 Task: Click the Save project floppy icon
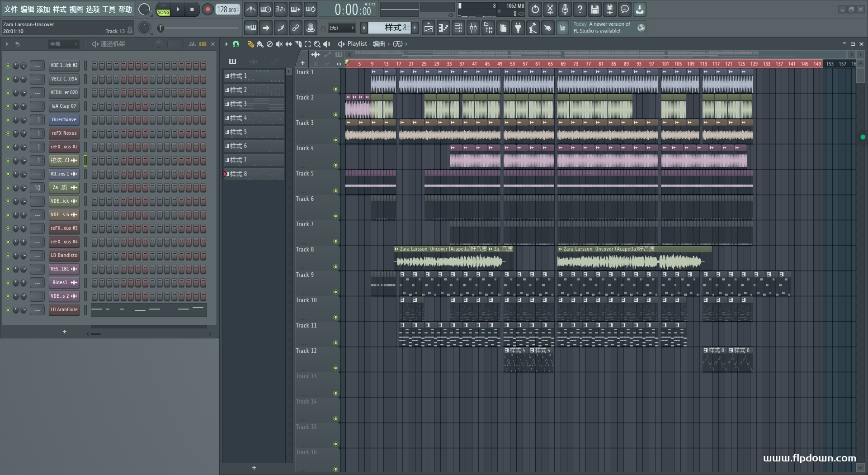coord(595,9)
